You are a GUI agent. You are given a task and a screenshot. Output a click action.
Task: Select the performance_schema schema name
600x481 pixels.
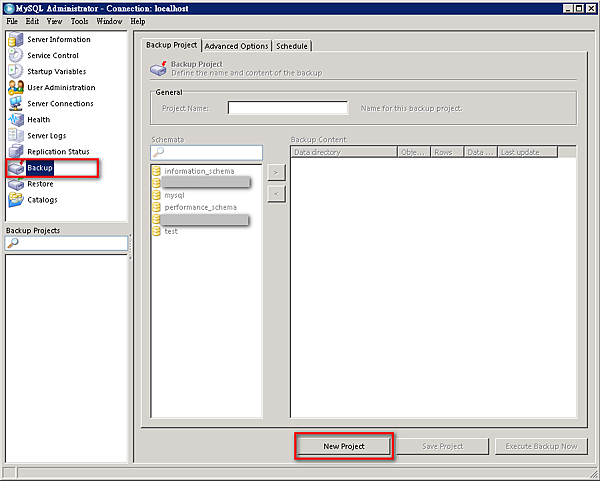[201, 207]
